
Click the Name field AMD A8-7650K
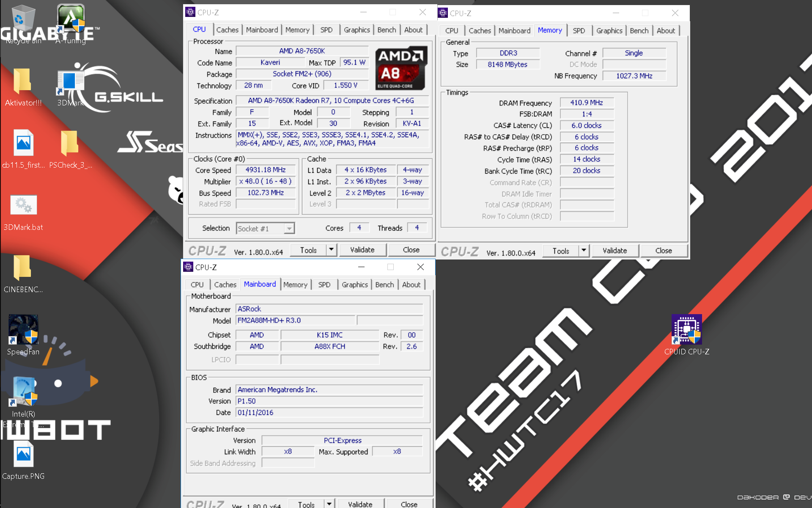click(302, 51)
